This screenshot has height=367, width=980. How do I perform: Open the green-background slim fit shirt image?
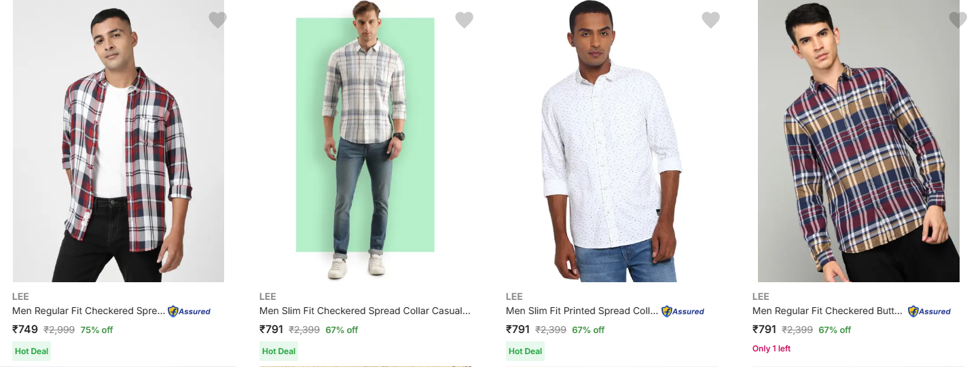coord(365,142)
